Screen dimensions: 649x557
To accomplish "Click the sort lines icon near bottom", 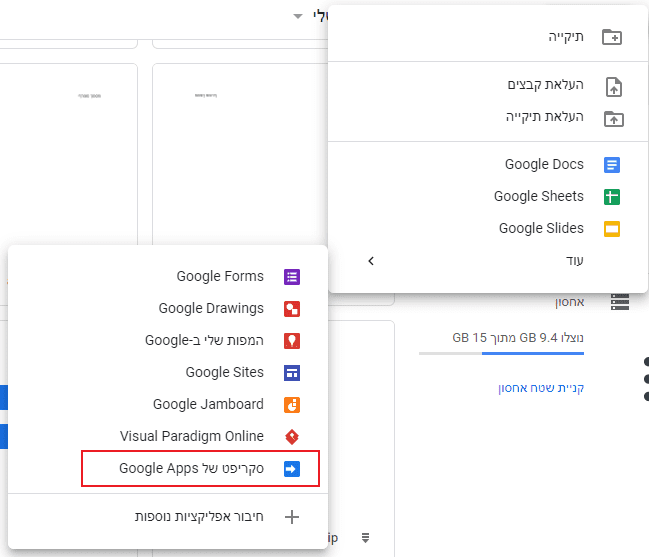I will point(365,538).
